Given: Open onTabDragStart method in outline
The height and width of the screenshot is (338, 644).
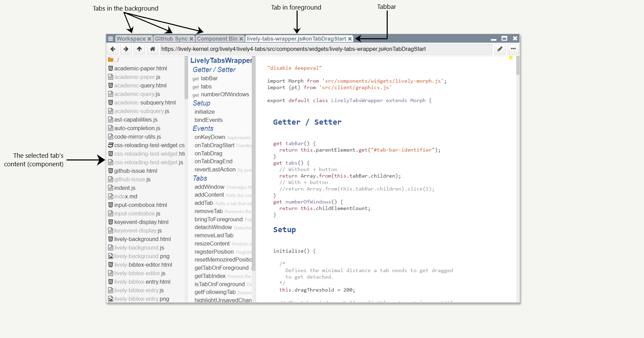Looking at the screenshot, I should click(x=214, y=145).
